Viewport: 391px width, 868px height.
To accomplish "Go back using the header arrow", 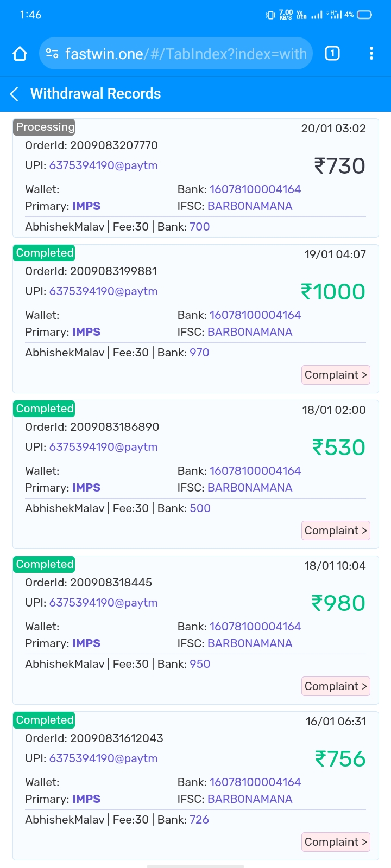I will 15,94.
